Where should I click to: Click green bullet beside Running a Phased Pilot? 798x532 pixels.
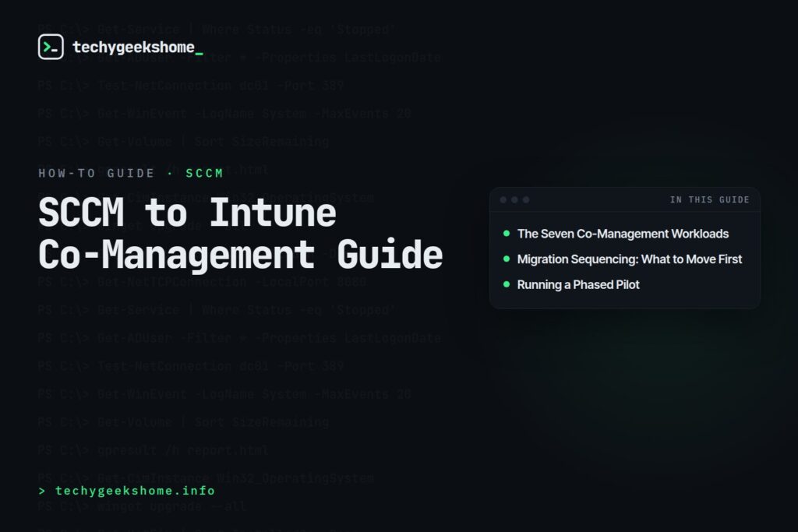pyautogui.click(x=507, y=284)
